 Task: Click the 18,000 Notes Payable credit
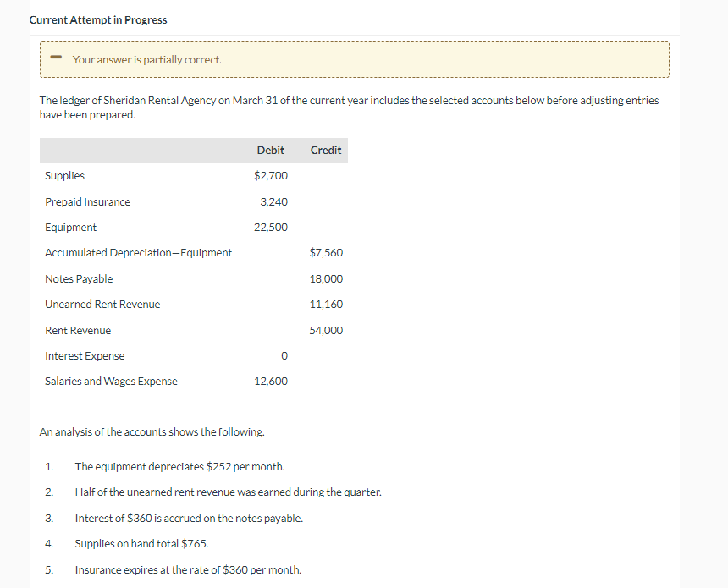326,279
